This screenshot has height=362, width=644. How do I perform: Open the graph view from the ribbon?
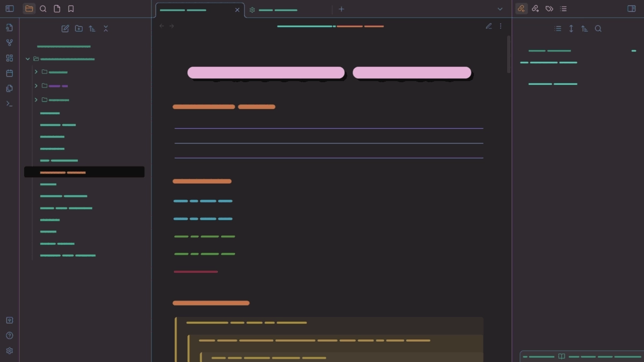[x=9, y=43]
